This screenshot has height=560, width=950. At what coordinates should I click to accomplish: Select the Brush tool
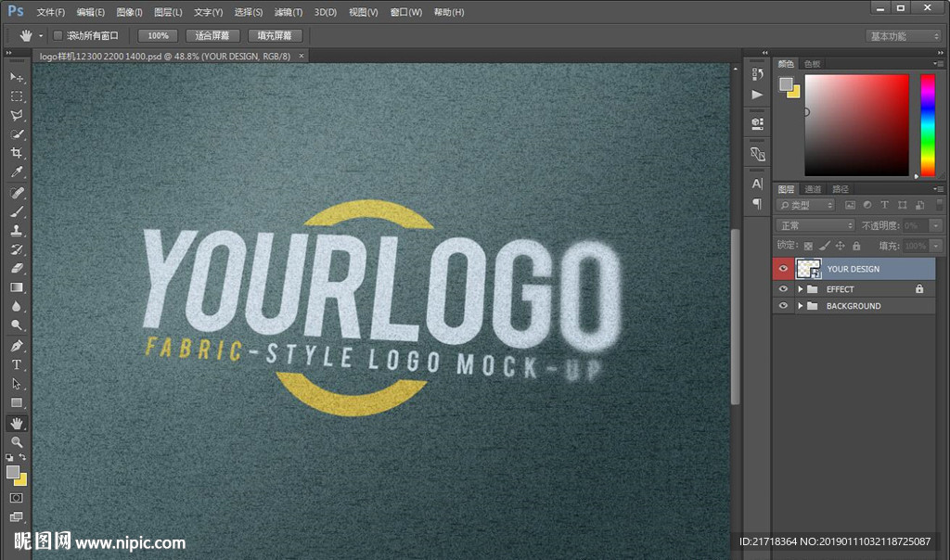[17, 211]
